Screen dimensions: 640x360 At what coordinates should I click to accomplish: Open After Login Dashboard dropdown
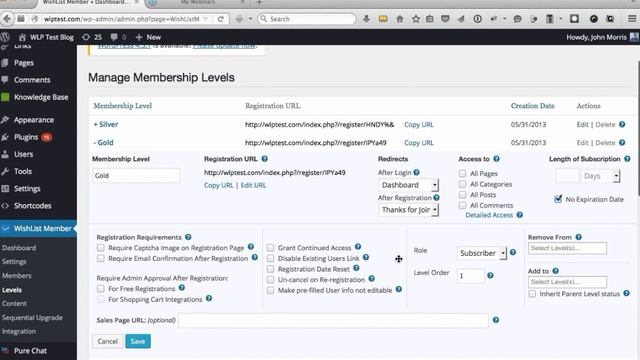coord(408,185)
